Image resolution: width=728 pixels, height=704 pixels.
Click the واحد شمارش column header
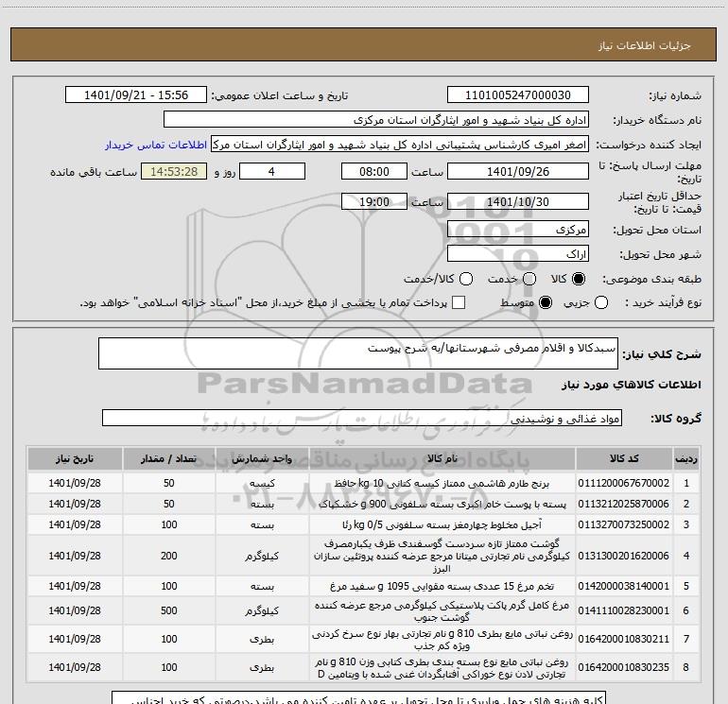pos(262,459)
